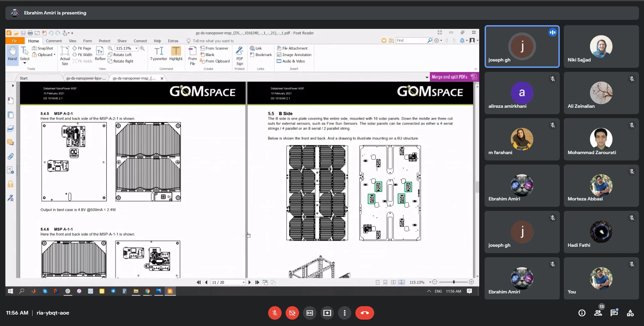Open the Protect ribbon tab
Screen dimensions: 644x326
point(104,41)
